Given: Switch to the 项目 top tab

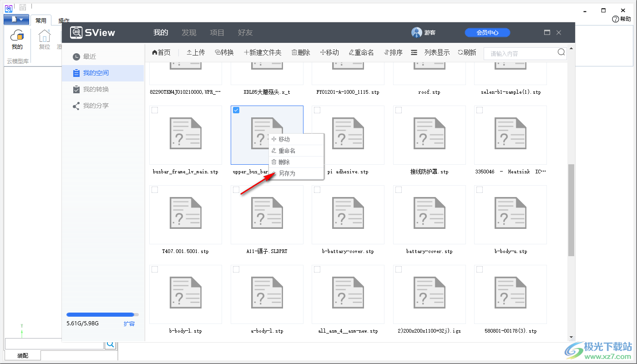Looking at the screenshot, I should (217, 32).
